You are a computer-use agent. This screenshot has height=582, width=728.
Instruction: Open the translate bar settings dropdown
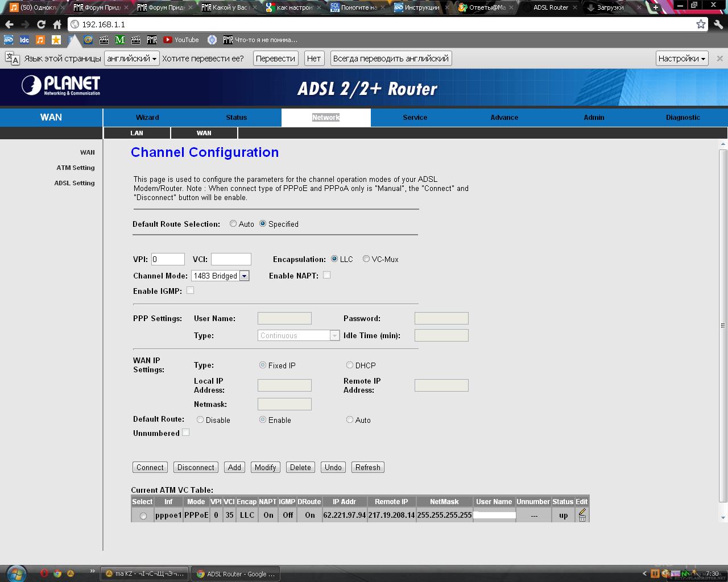681,59
